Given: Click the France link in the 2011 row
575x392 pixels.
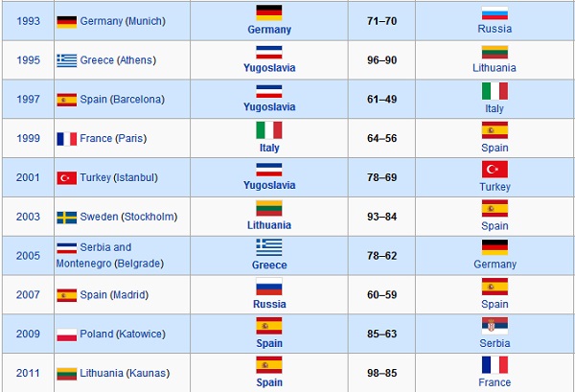Looking at the screenshot, I should (494, 382).
